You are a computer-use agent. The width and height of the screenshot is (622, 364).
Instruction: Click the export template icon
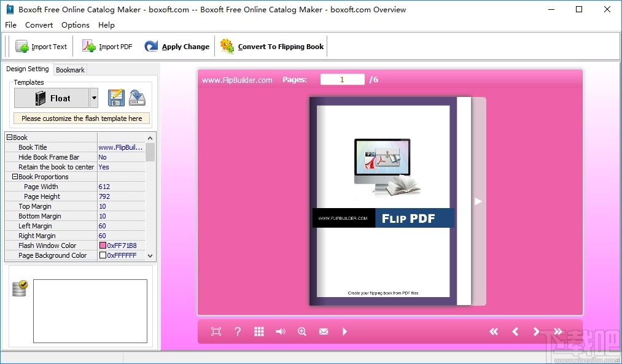click(x=137, y=98)
